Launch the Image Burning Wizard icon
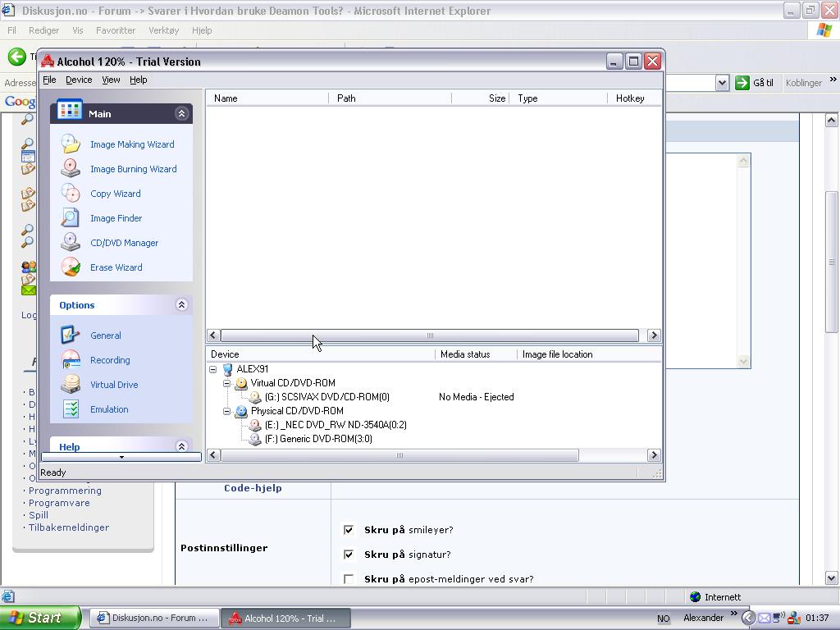840x630 pixels. [71, 169]
